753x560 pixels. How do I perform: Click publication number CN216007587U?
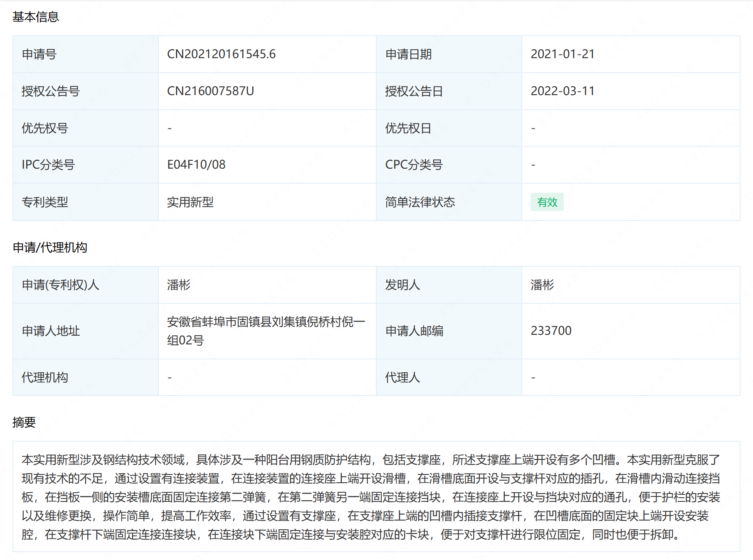(210, 91)
